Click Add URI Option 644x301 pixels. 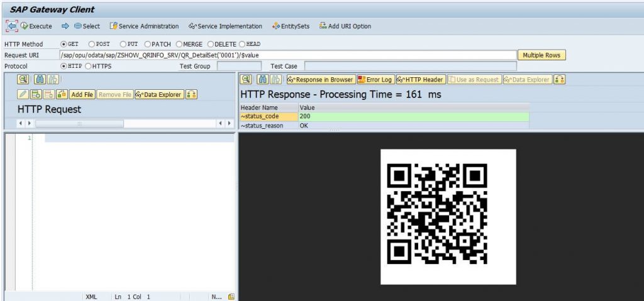[x=345, y=26]
